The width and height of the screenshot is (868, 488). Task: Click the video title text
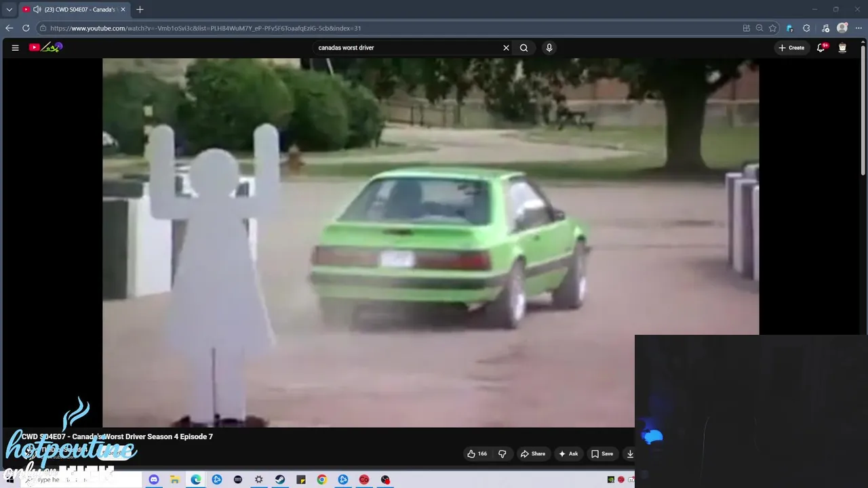pos(117,436)
